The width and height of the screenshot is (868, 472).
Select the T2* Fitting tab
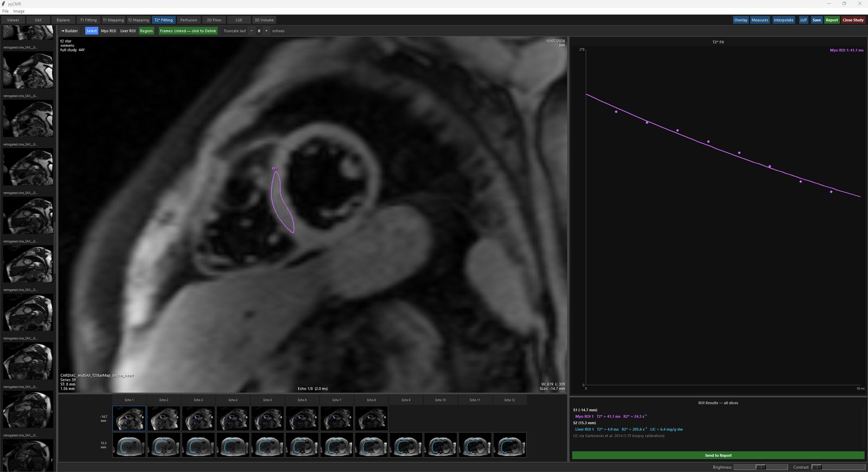point(163,20)
